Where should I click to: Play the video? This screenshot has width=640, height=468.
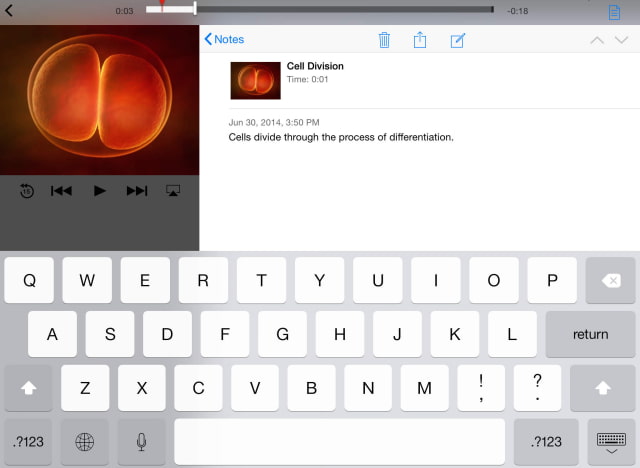[99, 191]
